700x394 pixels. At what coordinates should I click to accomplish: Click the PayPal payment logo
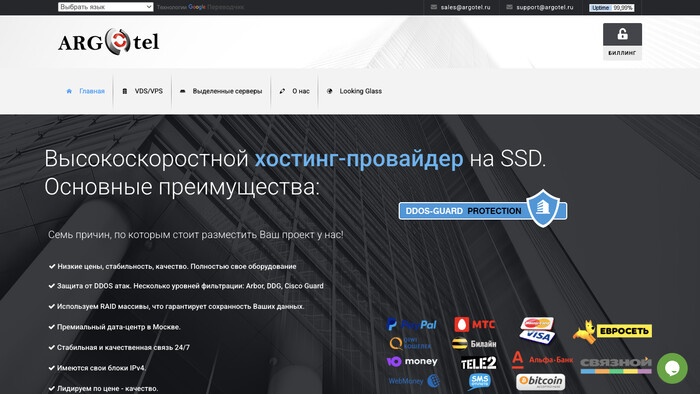pos(412,324)
